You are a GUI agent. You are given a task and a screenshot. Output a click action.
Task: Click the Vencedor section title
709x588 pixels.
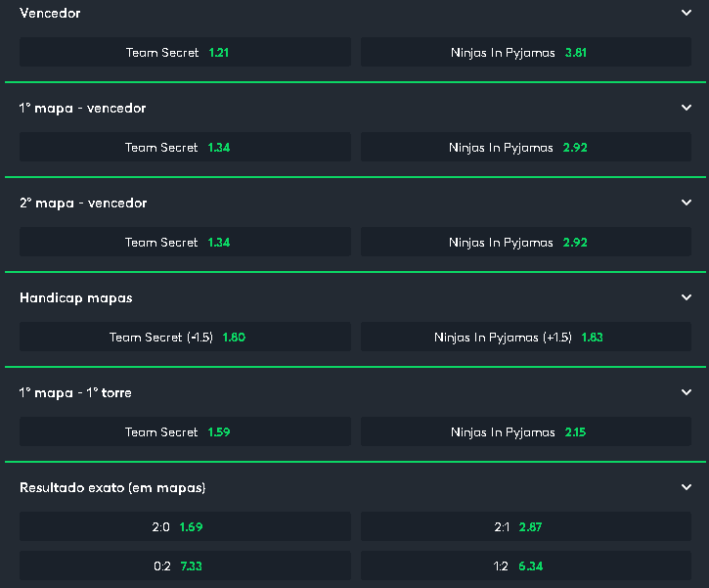[50, 13]
